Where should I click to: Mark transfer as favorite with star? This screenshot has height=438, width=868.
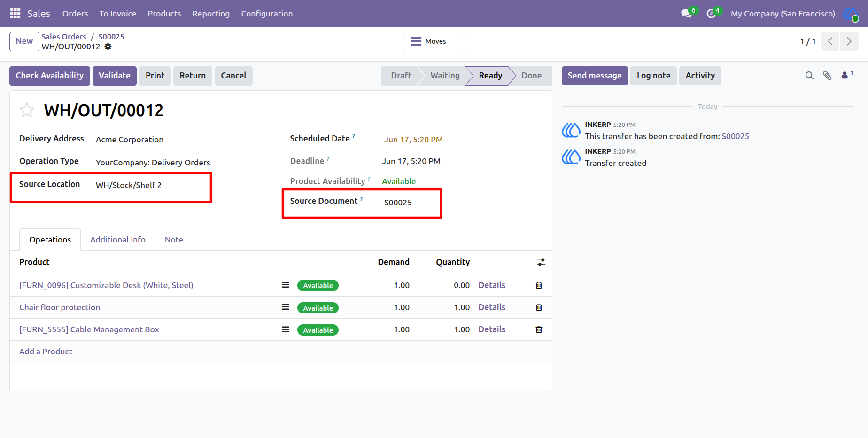click(x=27, y=110)
